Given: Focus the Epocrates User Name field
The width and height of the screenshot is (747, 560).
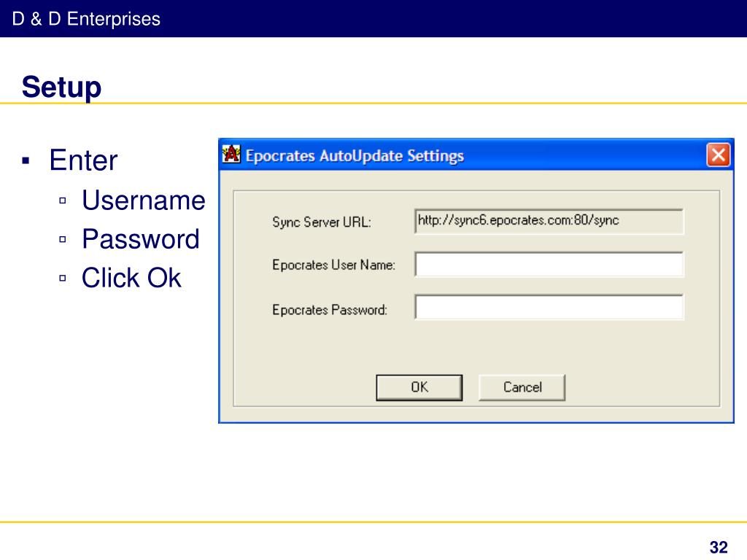Looking at the screenshot, I should pyautogui.click(x=549, y=264).
